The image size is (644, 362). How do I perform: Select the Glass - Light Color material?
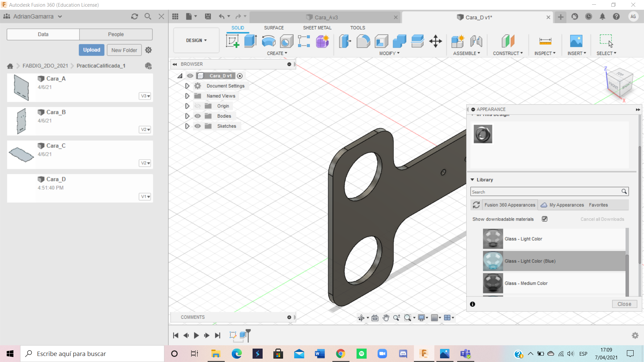[554, 239]
